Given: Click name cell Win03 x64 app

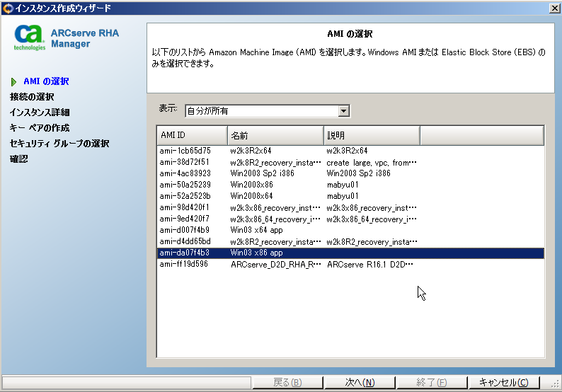Looking at the screenshot, I should click(x=257, y=230).
